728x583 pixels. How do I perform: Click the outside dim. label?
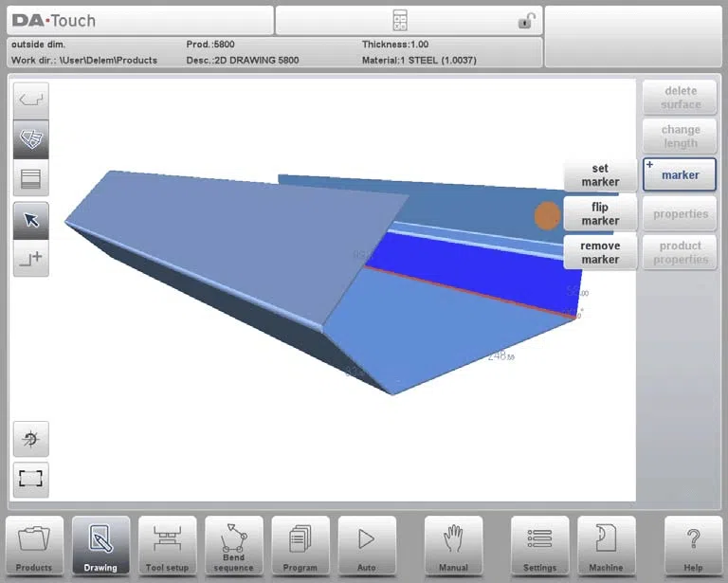click(39, 45)
